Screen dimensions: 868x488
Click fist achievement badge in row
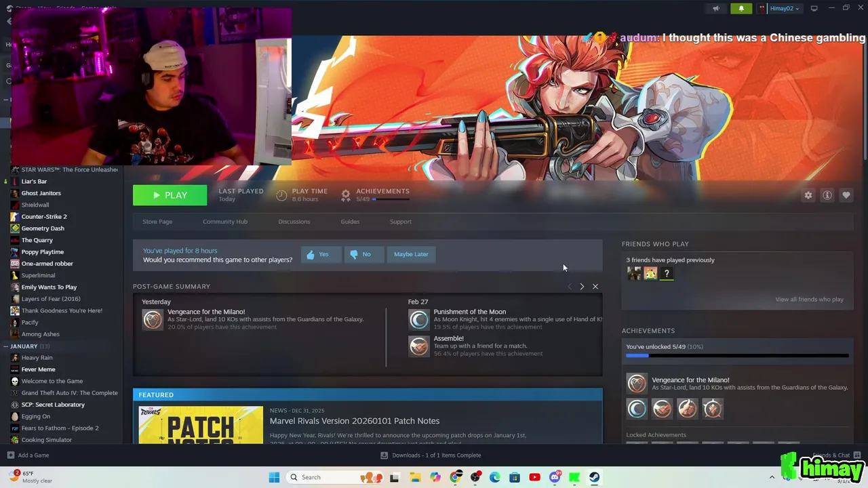687,409
